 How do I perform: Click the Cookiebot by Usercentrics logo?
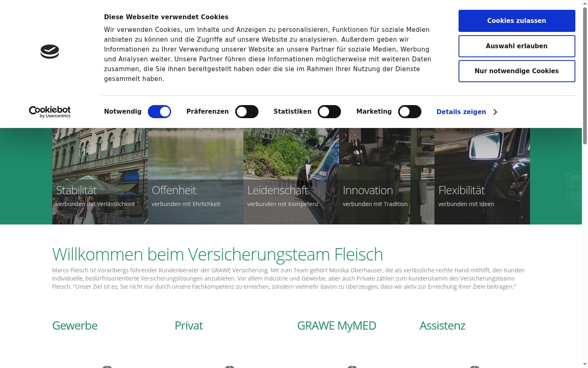click(49, 112)
